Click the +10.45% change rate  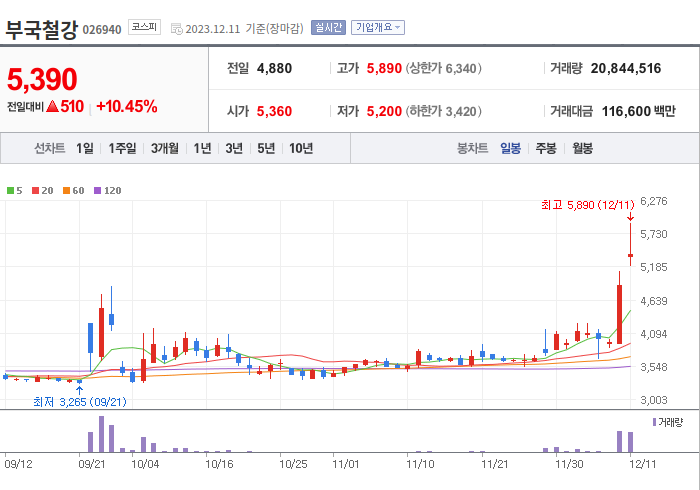(x=126, y=107)
